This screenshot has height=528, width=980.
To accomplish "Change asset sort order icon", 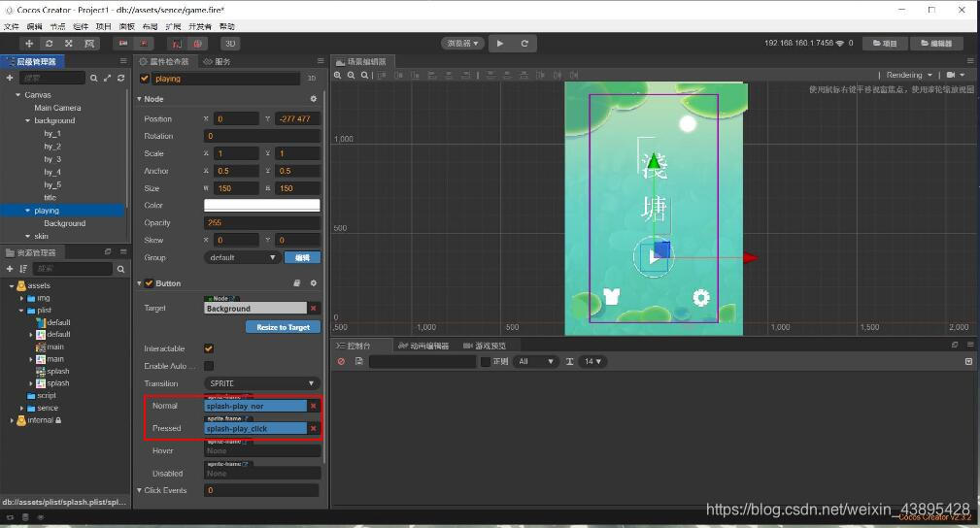I will pyautogui.click(x=23, y=269).
